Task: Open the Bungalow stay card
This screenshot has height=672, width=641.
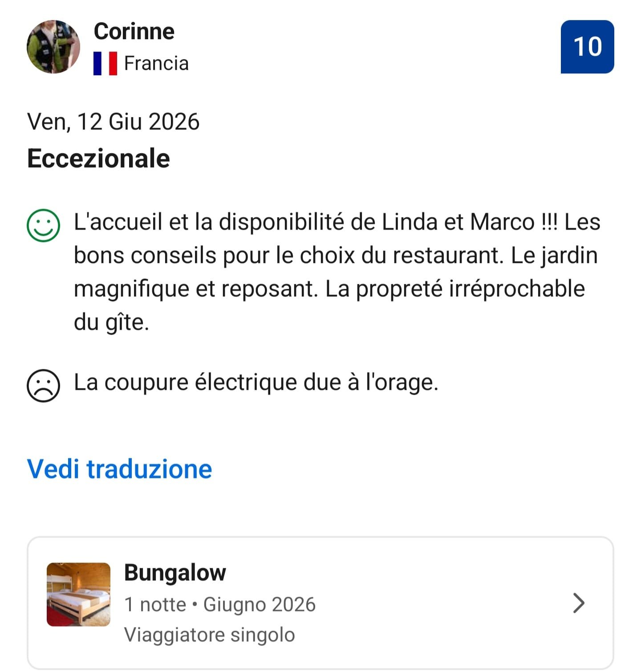Action: pos(320,603)
